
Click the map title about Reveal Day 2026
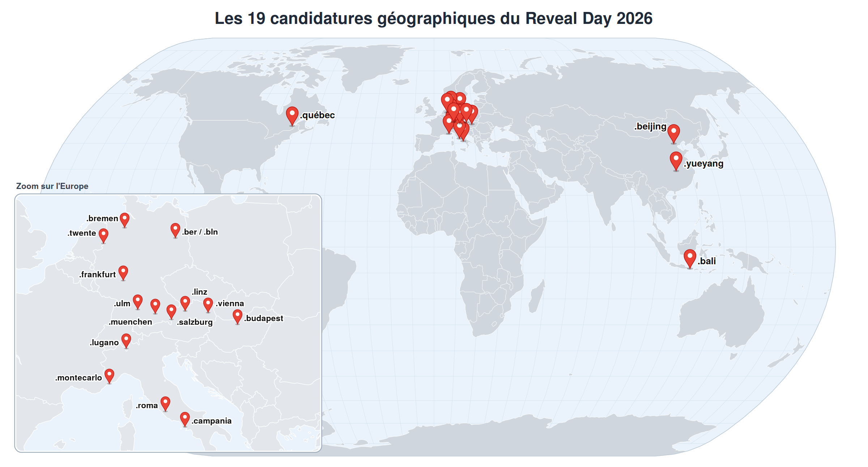pos(434,18)
